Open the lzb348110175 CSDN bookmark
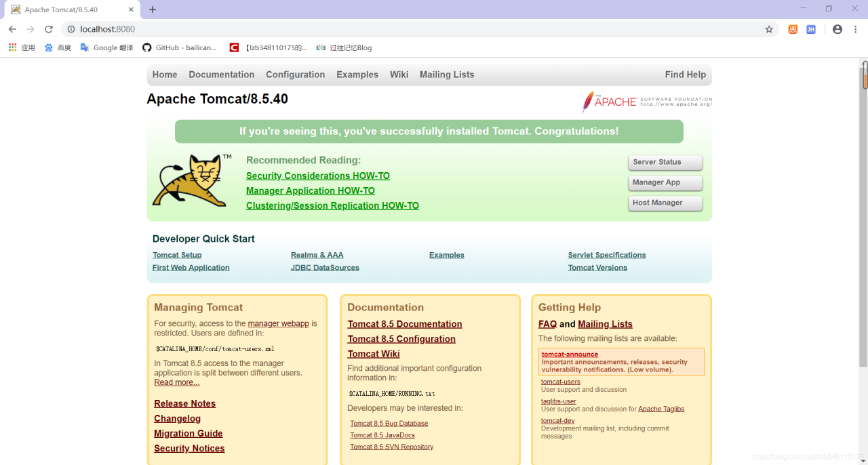Viewport: 868px width, 465px height. [x=269, y=47]
